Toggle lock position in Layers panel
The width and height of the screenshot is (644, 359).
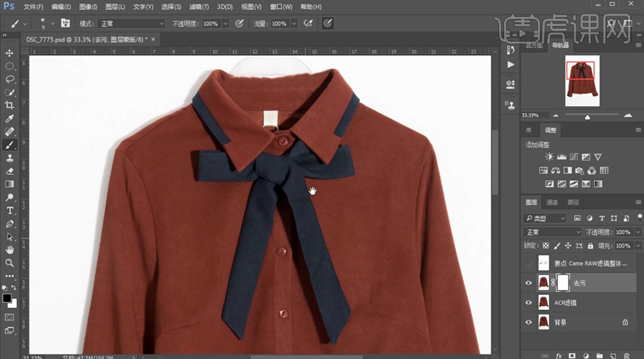click(x=568, y=246)
